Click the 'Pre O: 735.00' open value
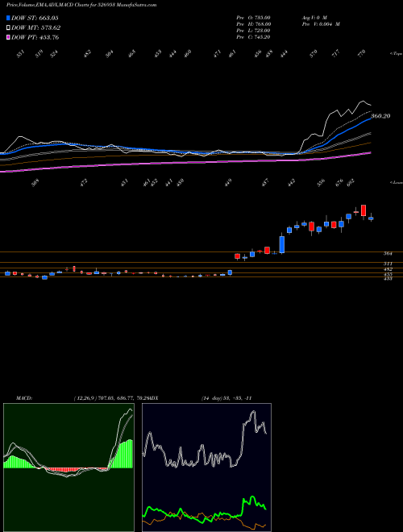403x532 pixels. (253, 17)
